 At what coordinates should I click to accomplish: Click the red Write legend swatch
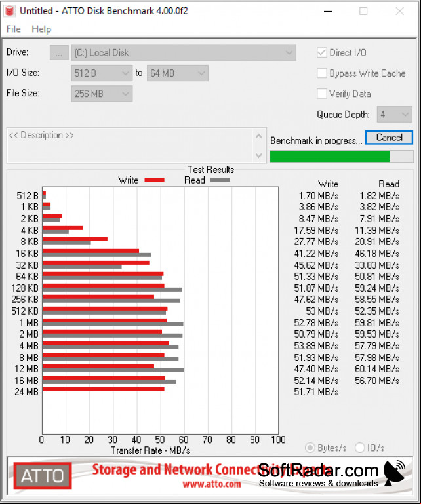(x=154, y=180)
